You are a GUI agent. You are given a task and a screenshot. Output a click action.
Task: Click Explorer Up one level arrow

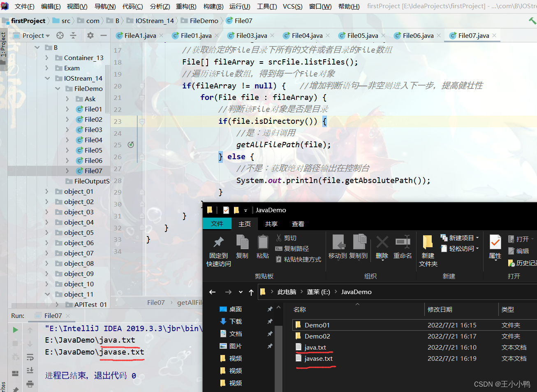251,292
